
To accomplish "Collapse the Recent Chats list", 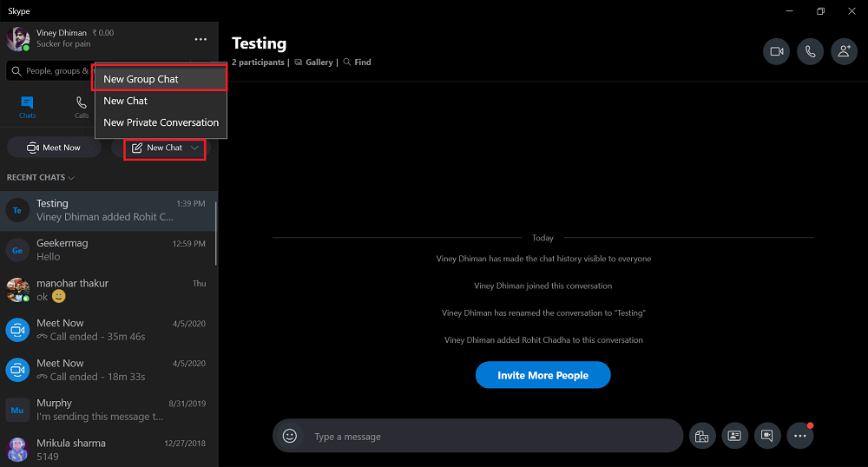I will (41, 178).
